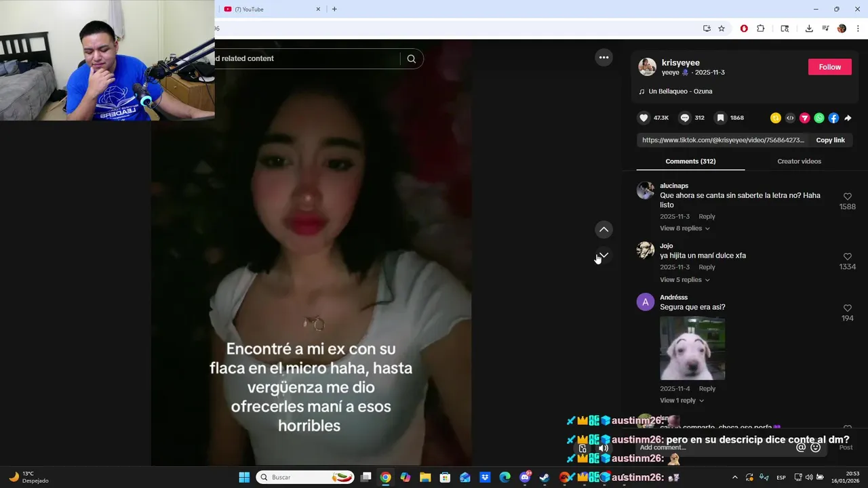Screen dimensions: 868x488
Task: Toggle video mute speaker icon
Action: (x=603, y=448)
